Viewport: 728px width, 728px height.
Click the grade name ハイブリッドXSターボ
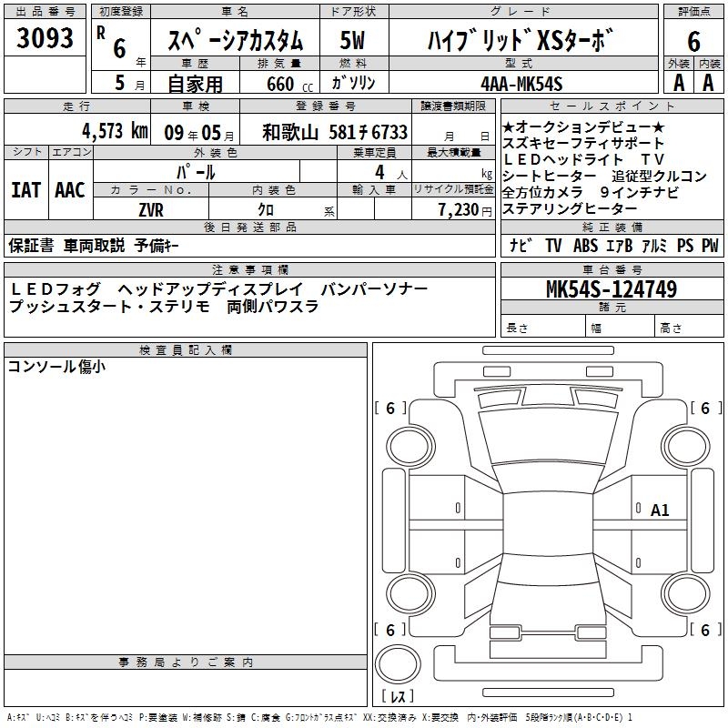(x=521, y=41)
